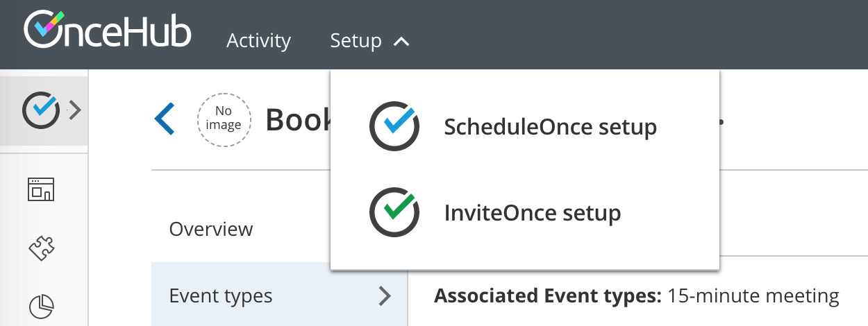Click the '15-minute meeting' associated event text
868x326 pixels.
[x=753, y=296]
